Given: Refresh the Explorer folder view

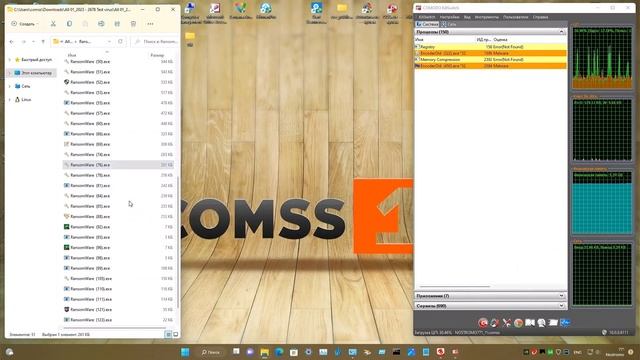Looking at the screenshot, I should point(120,42).
